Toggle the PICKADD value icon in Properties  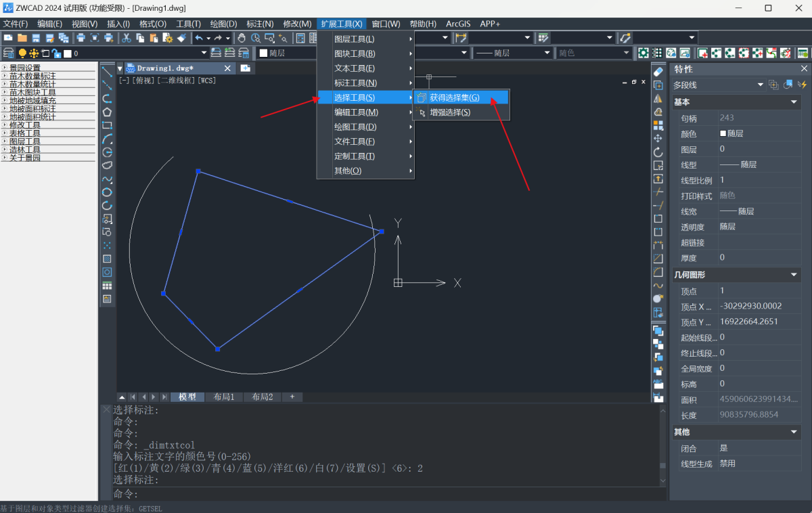tap(773, 85)
